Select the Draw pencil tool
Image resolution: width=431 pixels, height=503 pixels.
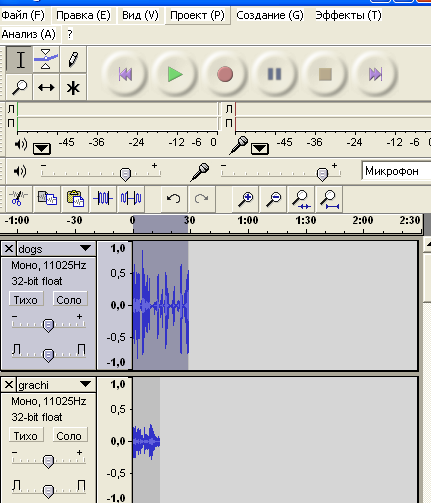tap(73, 59)
